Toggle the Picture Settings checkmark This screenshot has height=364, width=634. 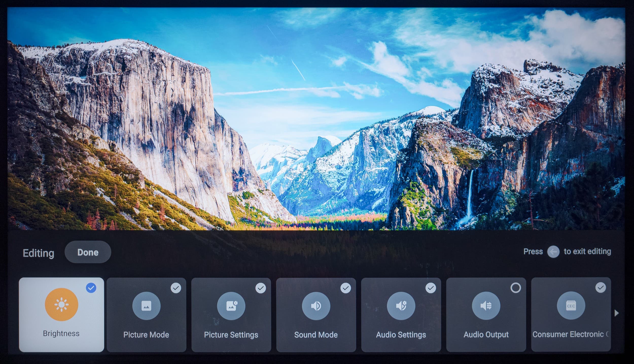pyautogui.click(x=261, y=288)
